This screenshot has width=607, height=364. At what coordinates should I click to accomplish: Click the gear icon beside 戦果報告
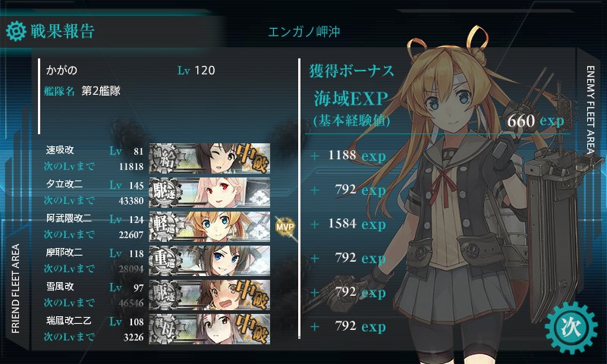coord(16,31)
